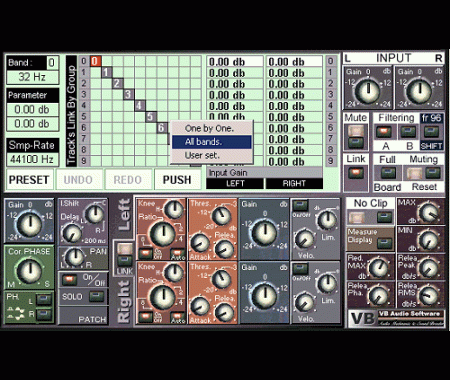Toggle the Left limiter On/Off switch
Image resolution: width=450 pixels, height=380 pixels.
pyautogui.click(x=301, y=205)
